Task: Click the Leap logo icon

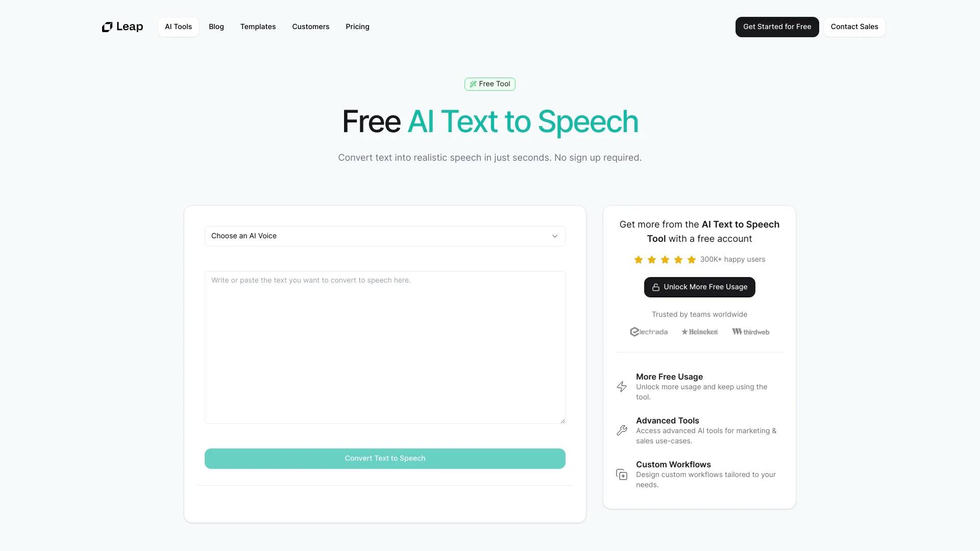Action: 106,27
